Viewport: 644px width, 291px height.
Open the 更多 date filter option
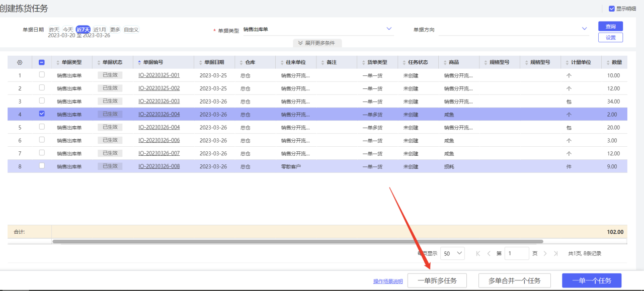[x=115, y=30]
